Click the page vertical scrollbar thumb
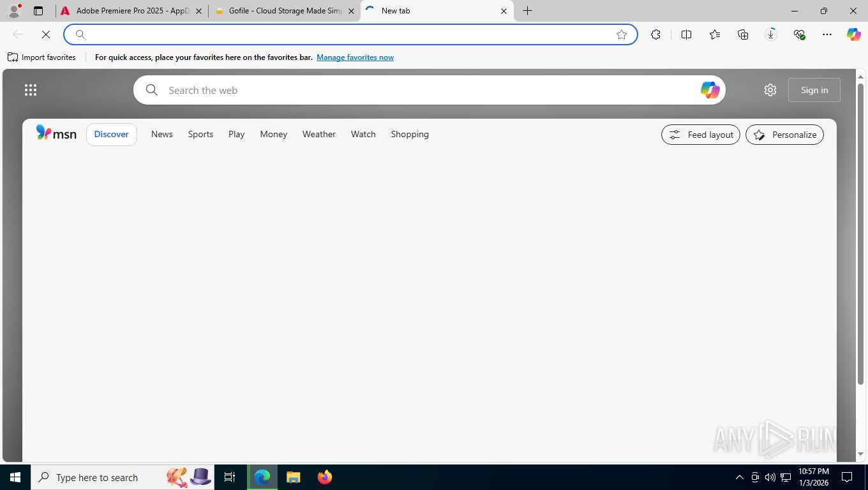The height and width of the screenshot is (490, 868). [x=860, y=234]
